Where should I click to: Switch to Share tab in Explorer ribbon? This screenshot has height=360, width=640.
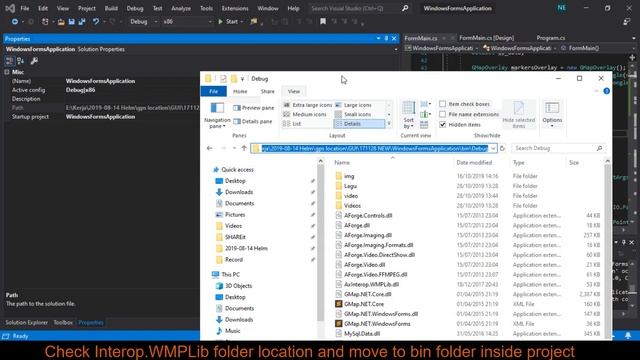coord(267,91)
